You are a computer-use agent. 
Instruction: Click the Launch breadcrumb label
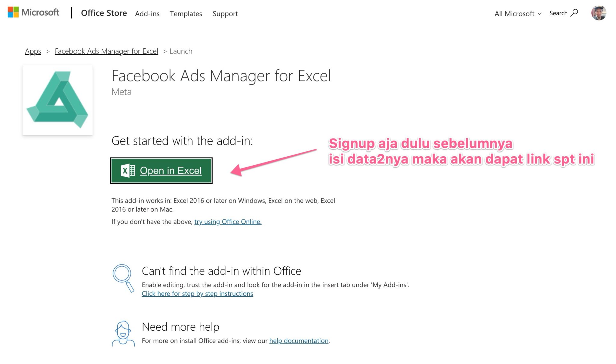pos(181,51)
